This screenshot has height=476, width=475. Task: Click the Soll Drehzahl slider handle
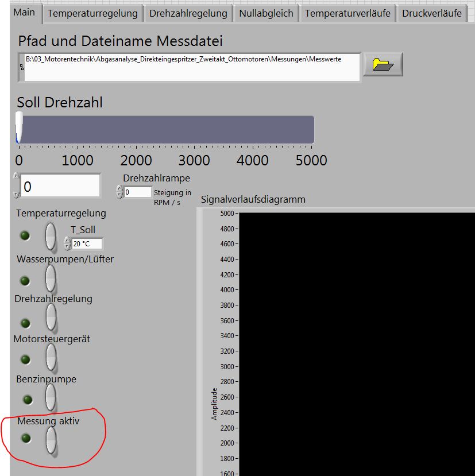pos(19,127)
